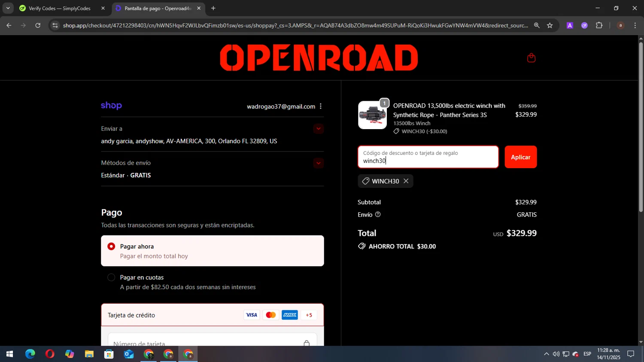Click the Mastercard icon
This screenshot has height=362, width=644.
click(271, 315)
